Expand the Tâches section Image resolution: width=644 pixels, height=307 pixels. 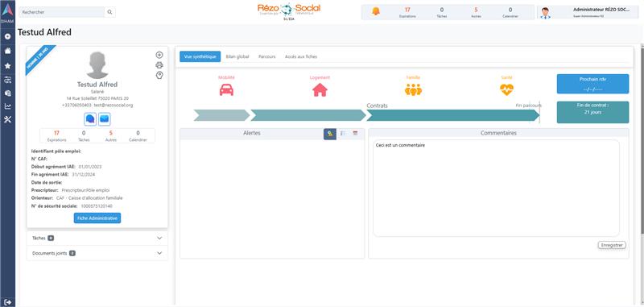[97, 238]
